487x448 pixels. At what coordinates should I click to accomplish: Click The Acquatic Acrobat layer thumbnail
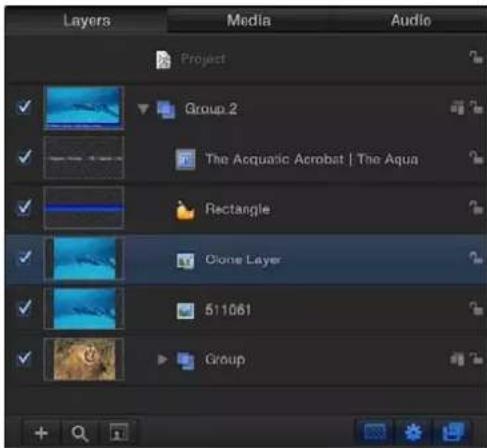(84, 158)
